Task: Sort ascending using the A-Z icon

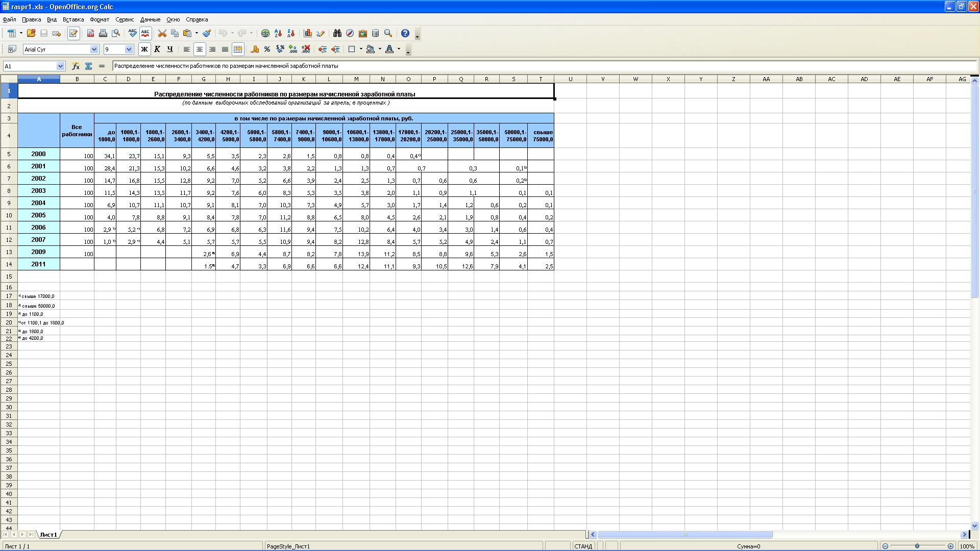Action: (278, 33)
